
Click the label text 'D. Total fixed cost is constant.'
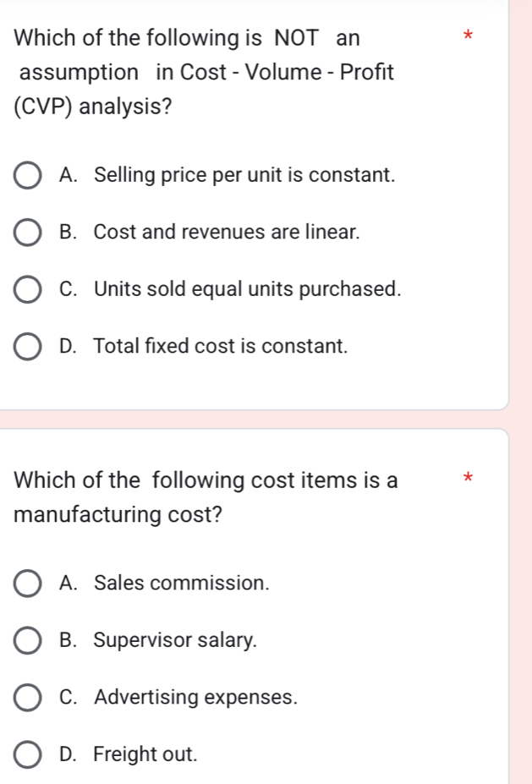204,347
